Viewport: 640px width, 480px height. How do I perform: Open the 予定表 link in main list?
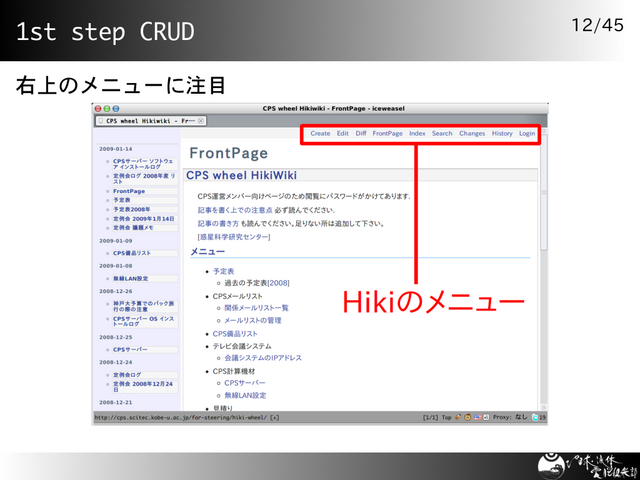[223, 271]
